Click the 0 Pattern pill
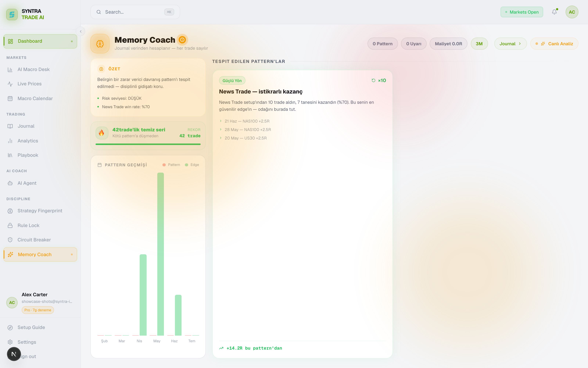Screen dimensions: 588x368 (382, 44)
